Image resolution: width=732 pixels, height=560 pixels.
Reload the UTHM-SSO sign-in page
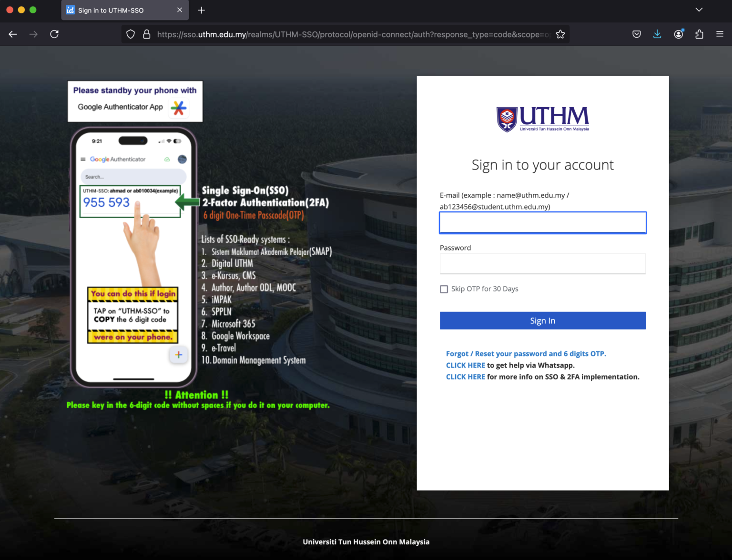(54, 34)
